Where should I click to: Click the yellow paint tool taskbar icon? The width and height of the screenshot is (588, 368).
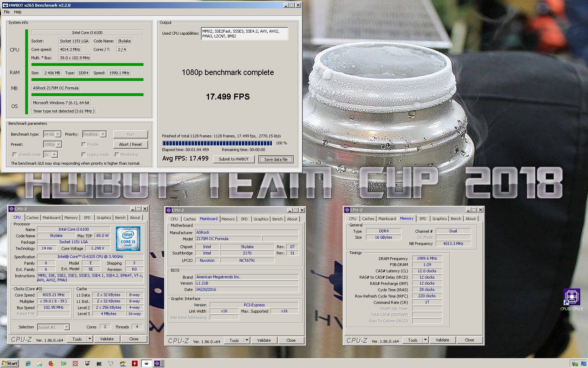click(x=123, y=363)
